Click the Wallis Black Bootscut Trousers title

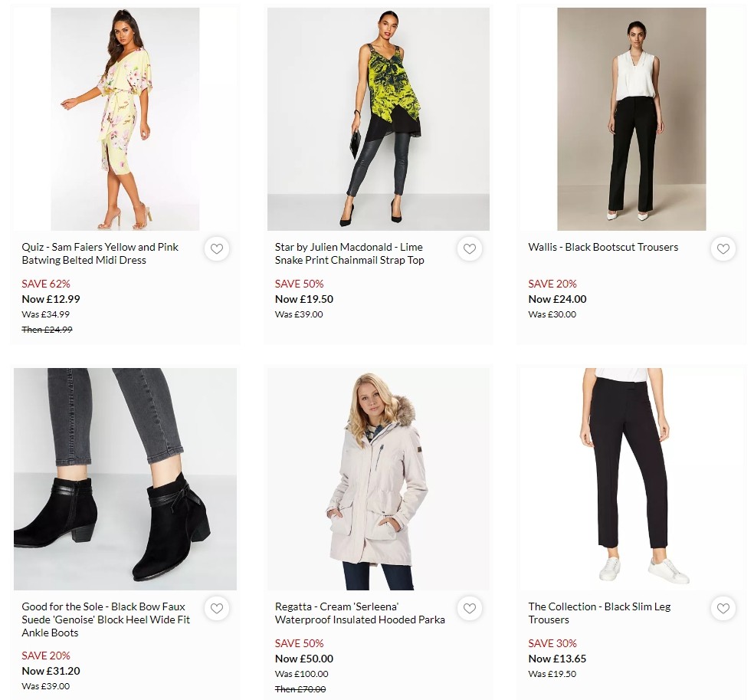[x=601, y=247]
